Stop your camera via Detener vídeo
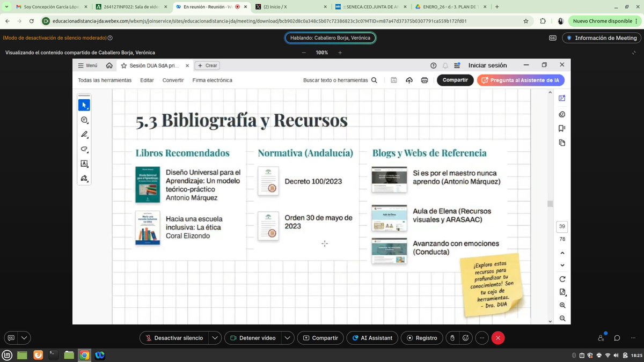Image resolution: width=644 pixels, height=362 pixels. (x=253, y=338)
